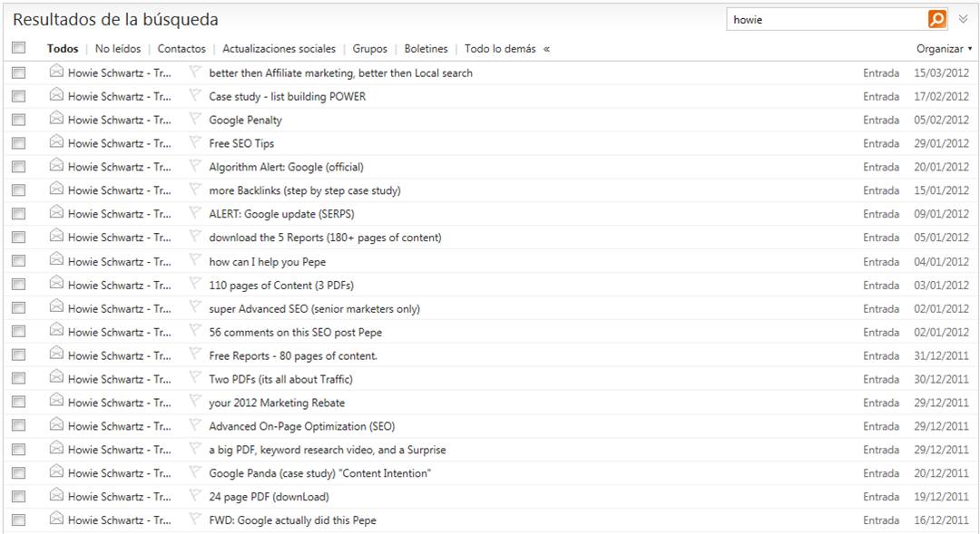Flag the 'download the 5 Reports' email
The image size is (980, 534).
[195, 236]
